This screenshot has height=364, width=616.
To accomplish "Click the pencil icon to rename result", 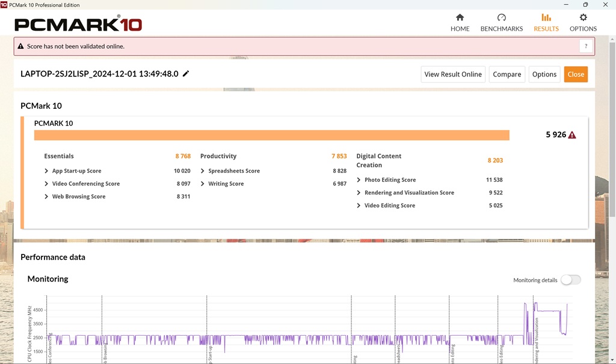I will [186, 73].
